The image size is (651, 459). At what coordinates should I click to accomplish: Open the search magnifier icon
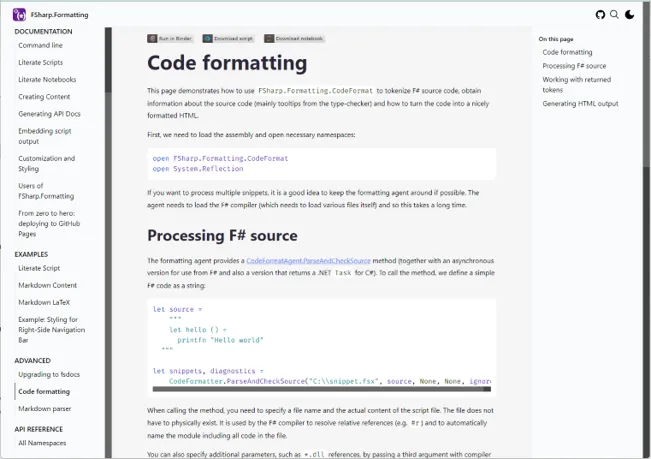[614, 15]
